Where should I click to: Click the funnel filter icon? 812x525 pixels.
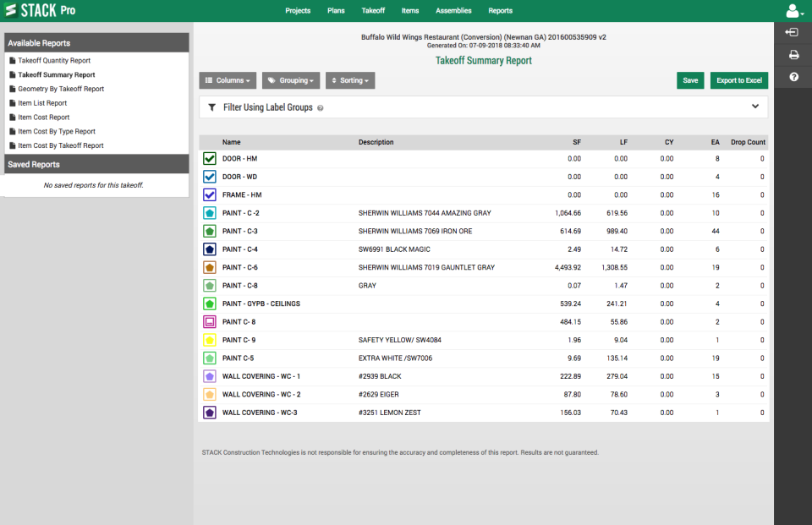pos(211,107)
